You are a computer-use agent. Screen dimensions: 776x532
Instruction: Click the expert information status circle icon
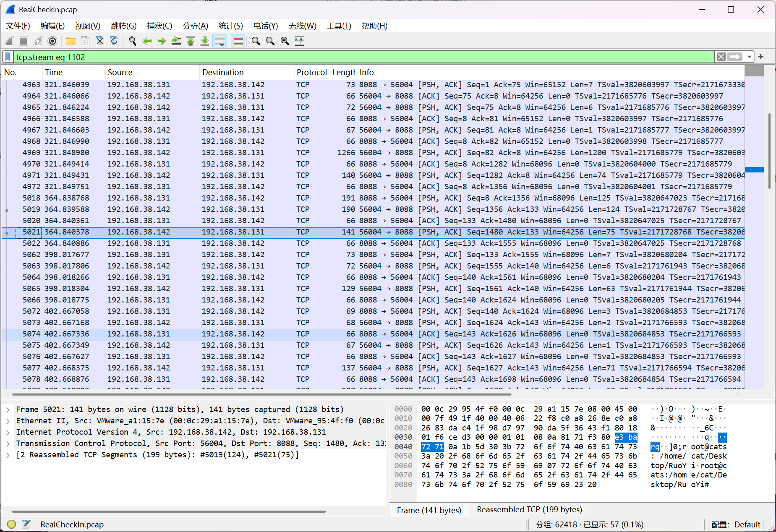11,524
